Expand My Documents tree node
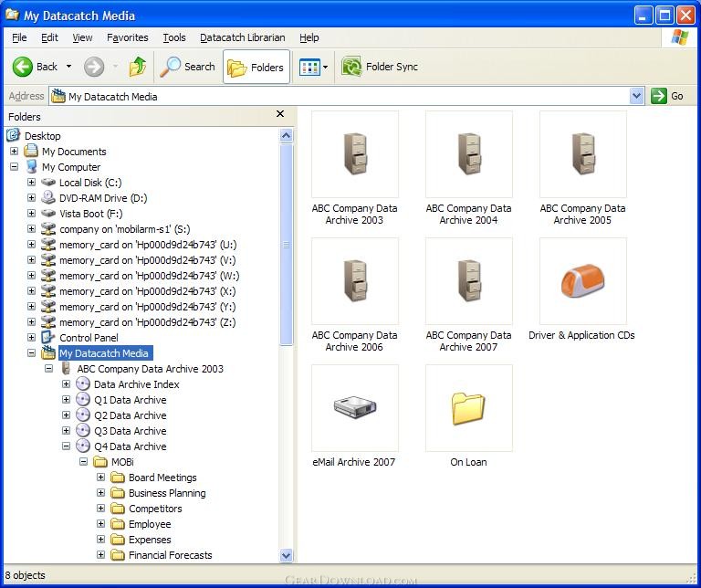The height and width of the screenshot is (588, 701). pos(15,152)
